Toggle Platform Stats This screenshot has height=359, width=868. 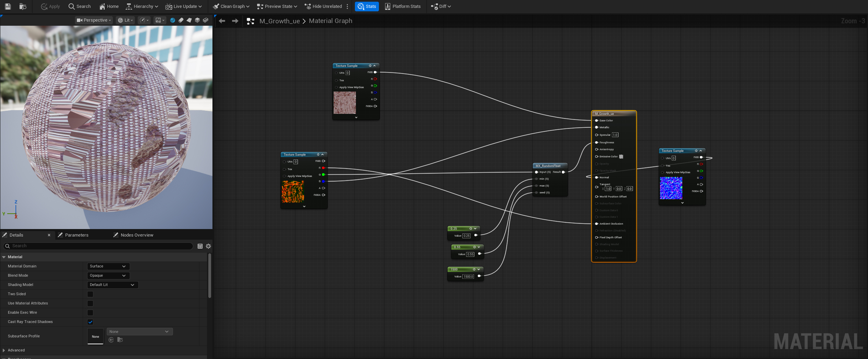[403, 6]
